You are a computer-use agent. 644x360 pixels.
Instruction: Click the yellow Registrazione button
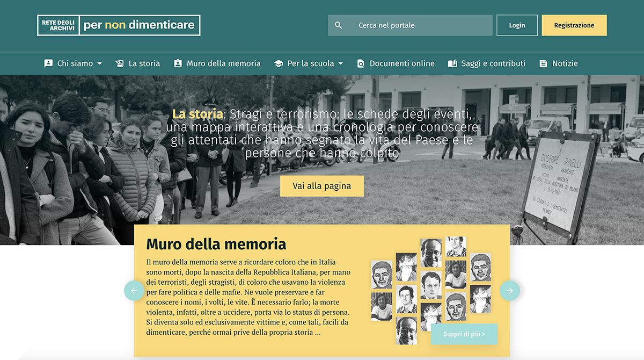coord(574,25)
